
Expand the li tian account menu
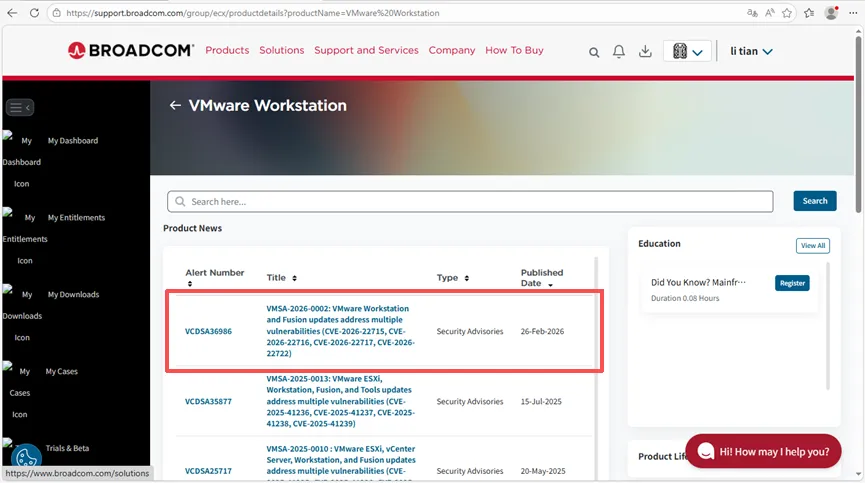(751, 51)
